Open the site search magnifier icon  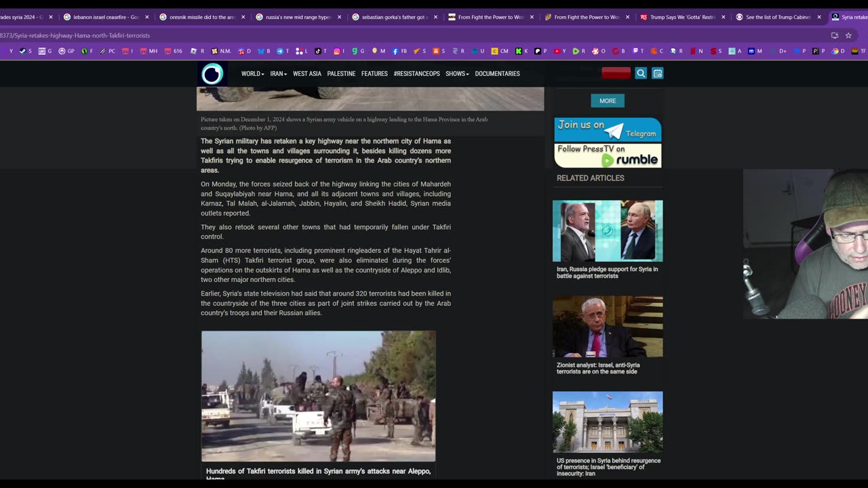(641, 73)
